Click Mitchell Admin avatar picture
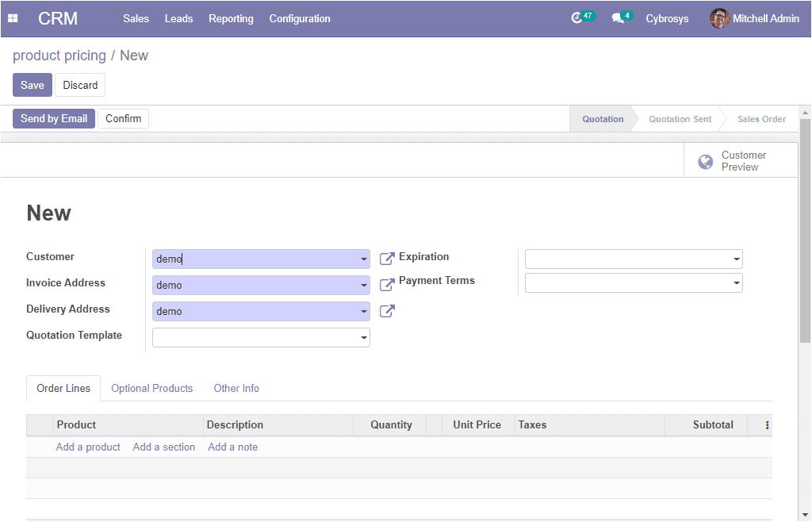 coord(719,18)
